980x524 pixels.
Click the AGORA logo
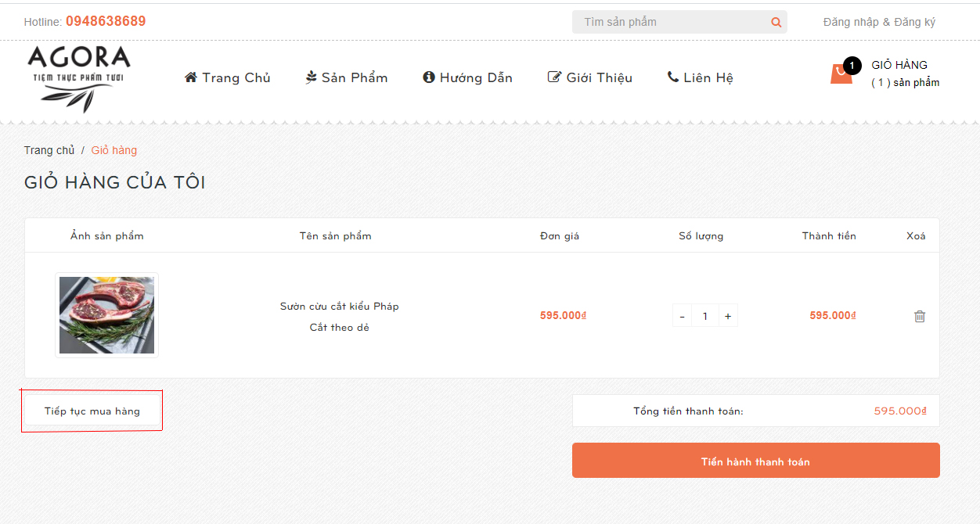tap(78, 77)
